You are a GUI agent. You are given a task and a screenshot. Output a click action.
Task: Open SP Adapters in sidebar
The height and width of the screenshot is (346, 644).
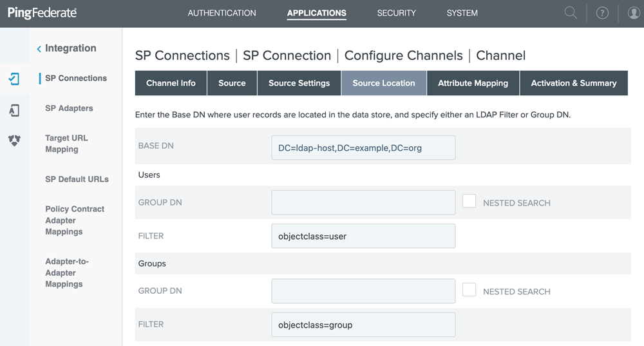[69, 108]
